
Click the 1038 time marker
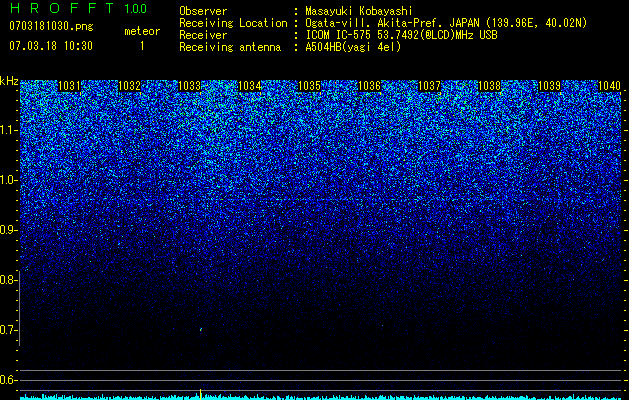(x=490, y=86)
